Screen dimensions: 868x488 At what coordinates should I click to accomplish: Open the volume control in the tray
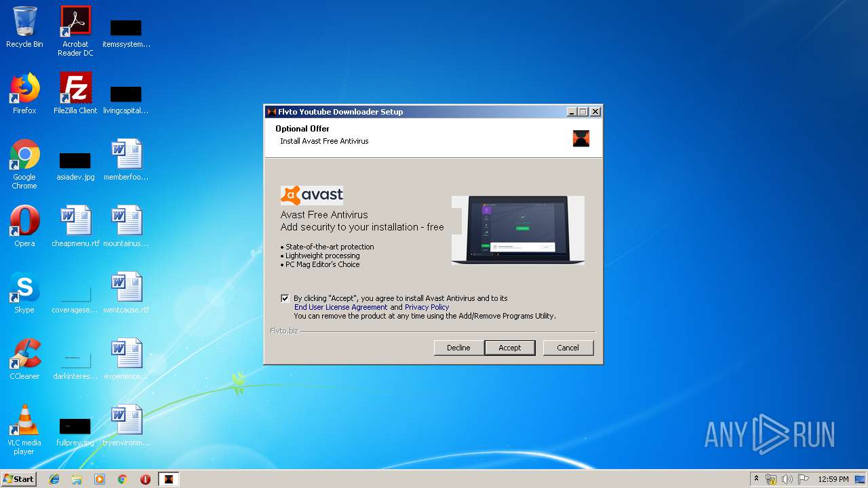click(787, 479)
